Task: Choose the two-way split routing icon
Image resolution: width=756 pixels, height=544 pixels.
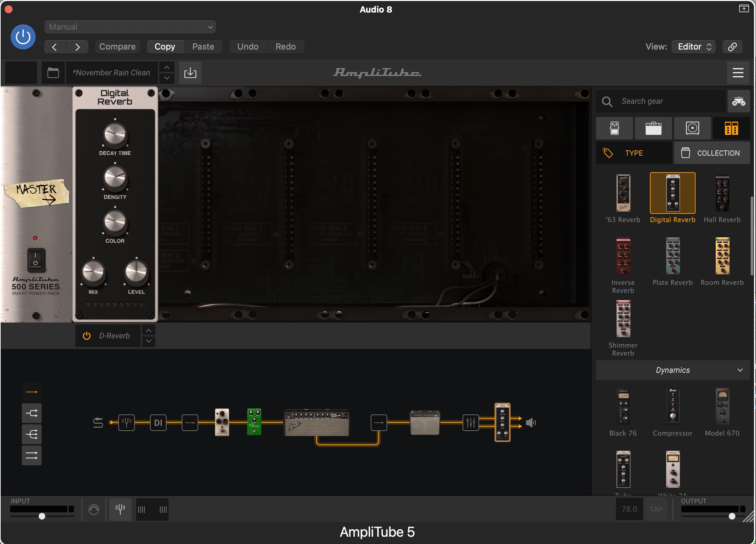Action: (32, 413)
